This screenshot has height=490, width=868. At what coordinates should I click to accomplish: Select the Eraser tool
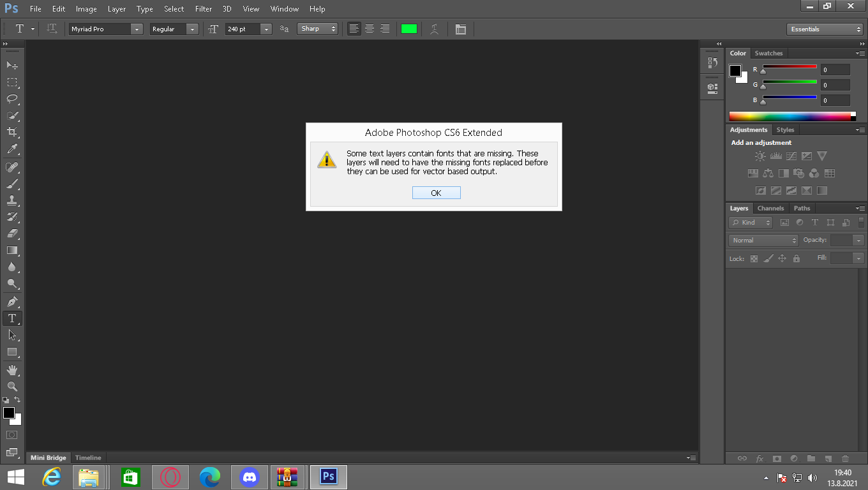tap(12, 234)
